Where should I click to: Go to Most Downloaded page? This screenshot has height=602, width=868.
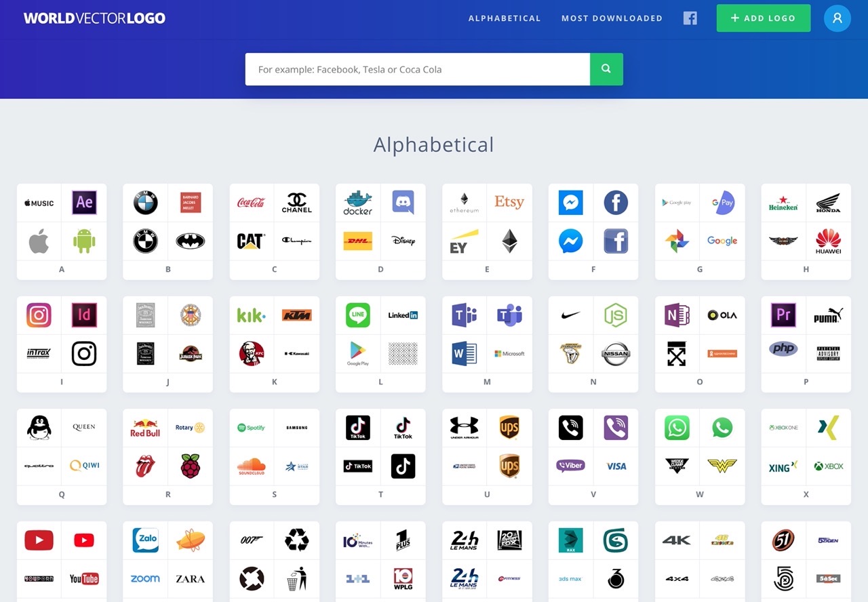point(612,18)
